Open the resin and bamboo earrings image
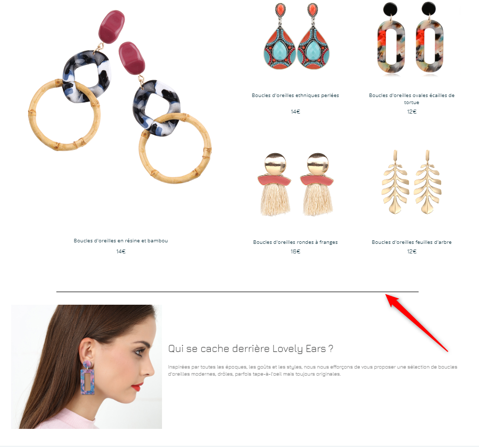The image size is (479, 448). (x=120, y=97)
